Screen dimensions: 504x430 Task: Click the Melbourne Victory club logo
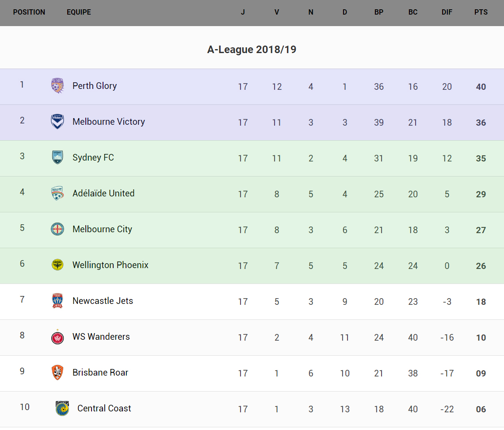click(x=57, y=122)
